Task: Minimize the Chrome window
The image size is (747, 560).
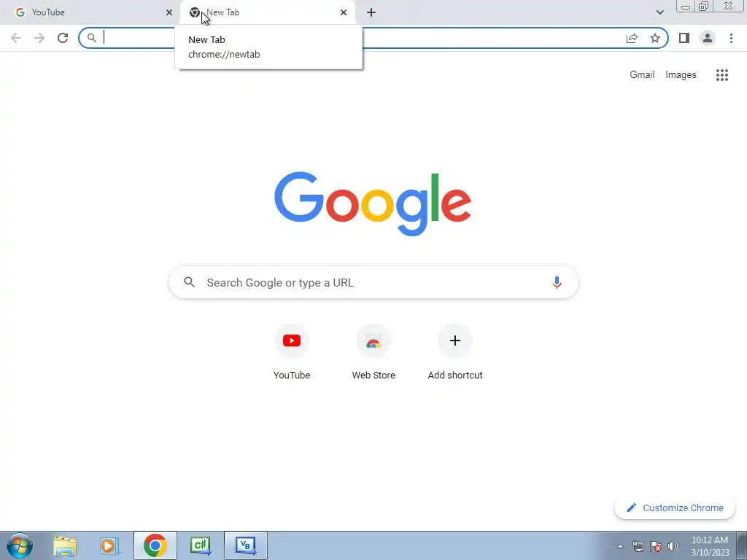Action: [686, 7]
